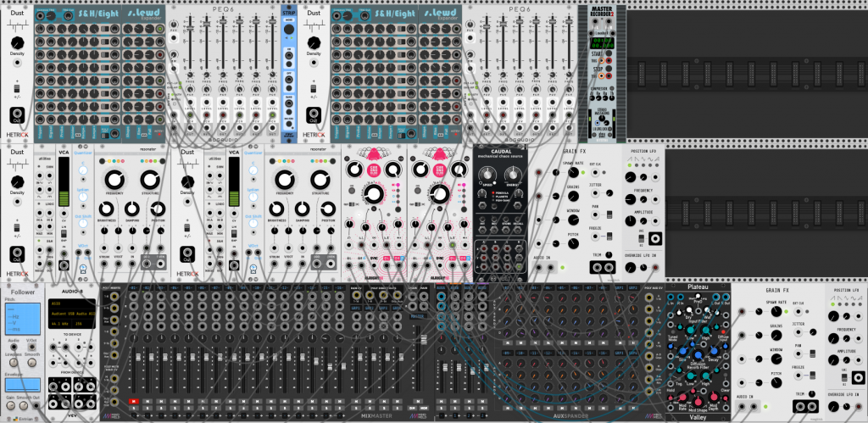Click Spawn Rate knob on bottom-row Grain FX
Viewport: 868px width, 423px height.
click(x=776, y=312)
